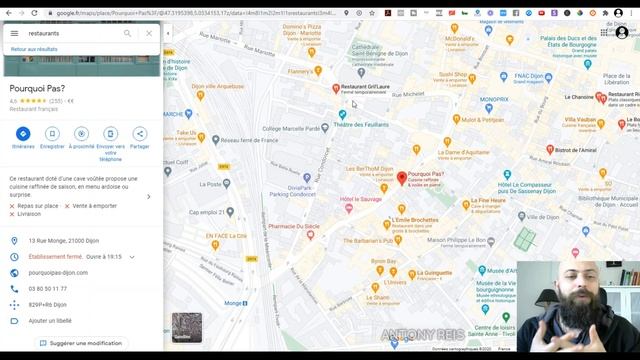Select Hôtel Le Compasseur marker
The height and width of the screenshot is (360, 640).
[507, 175]
